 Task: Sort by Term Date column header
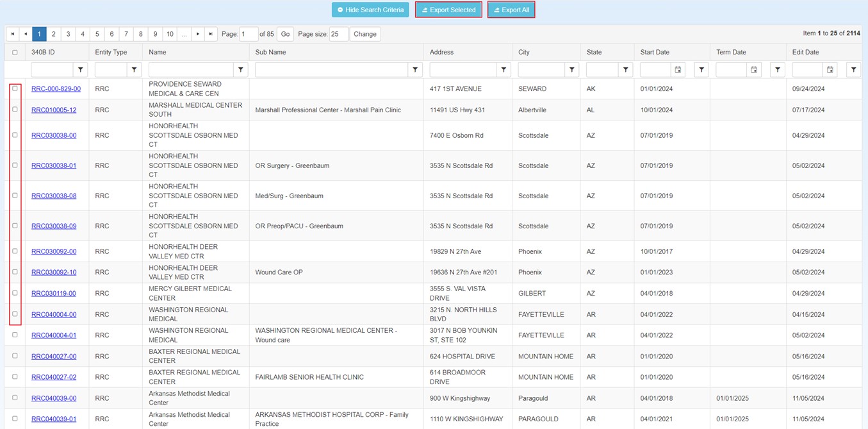click(x=731, y=52)
